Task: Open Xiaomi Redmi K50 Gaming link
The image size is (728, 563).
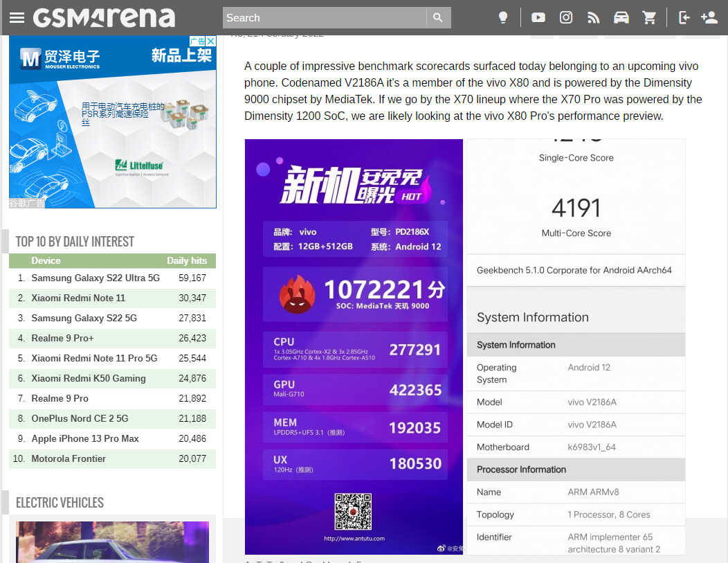Action: click(89, 378)
